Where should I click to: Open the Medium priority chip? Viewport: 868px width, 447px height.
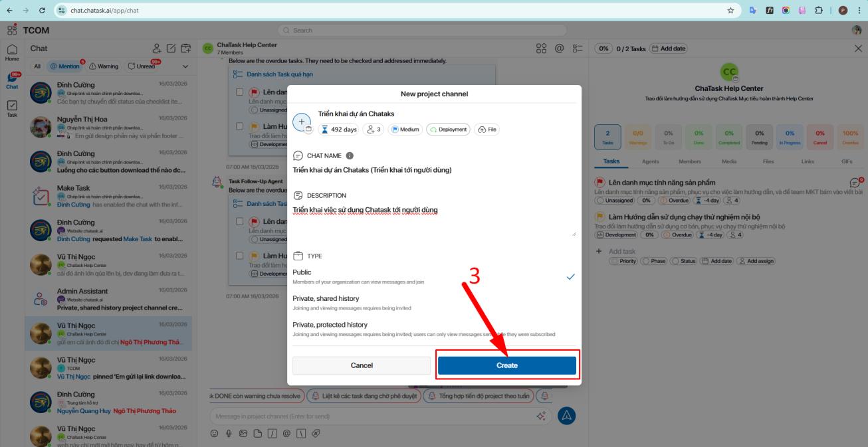click(405, 130)
